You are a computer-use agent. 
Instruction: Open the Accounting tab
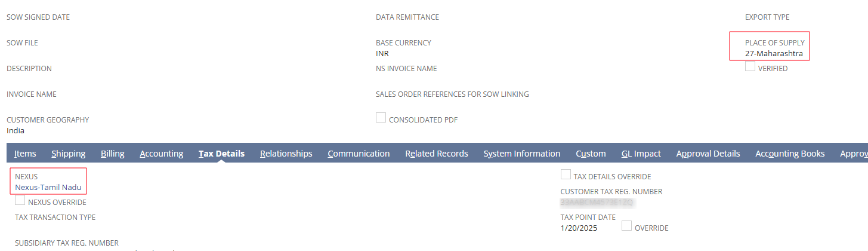[x=162, y=154]
